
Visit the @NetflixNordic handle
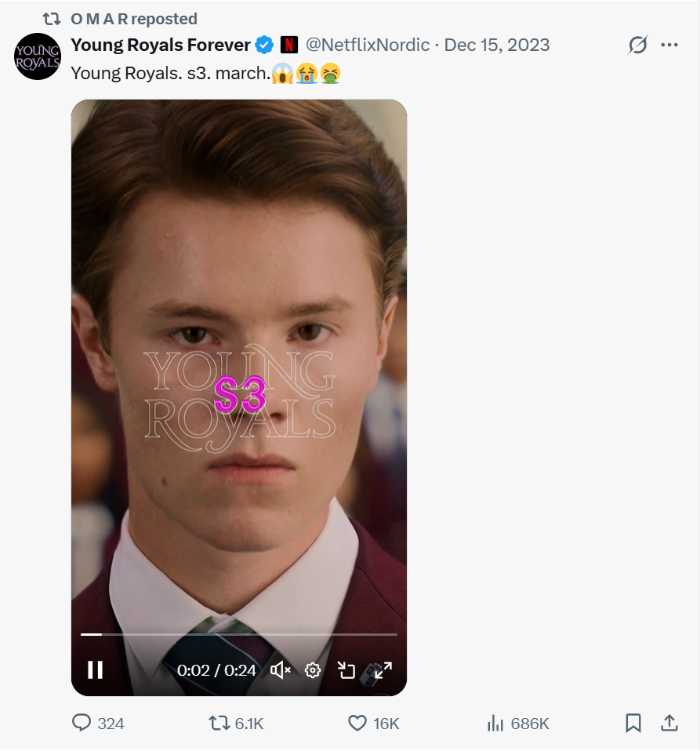coord(367,45)
